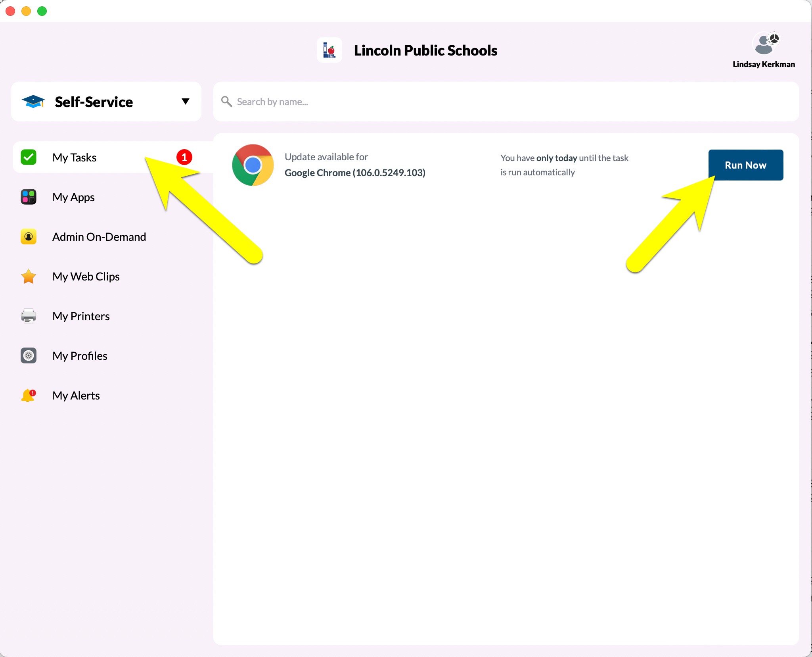Click the graduation cap Self-Service icon
Image resolution: width=812 pixels, height=657 pixels.
point(33,102)
